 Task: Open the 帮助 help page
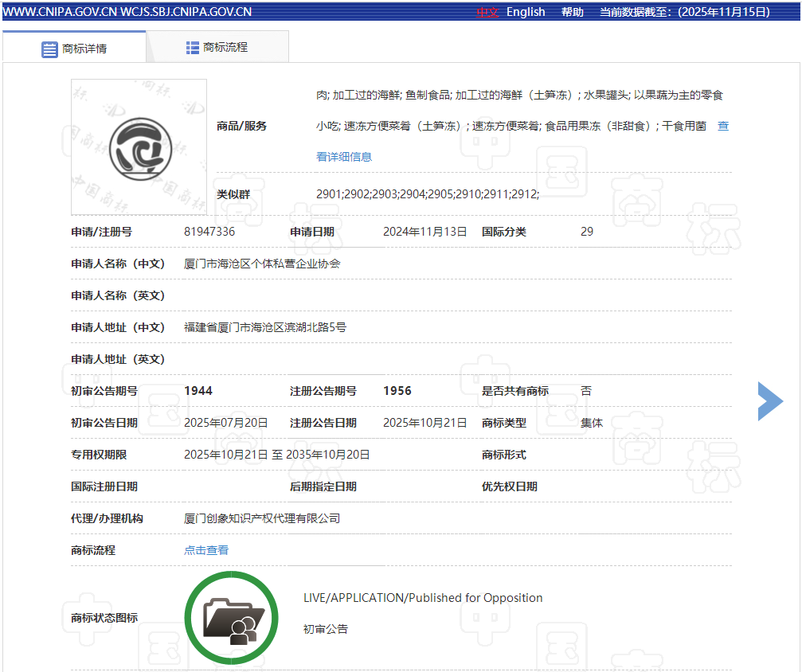coord(572,12)
